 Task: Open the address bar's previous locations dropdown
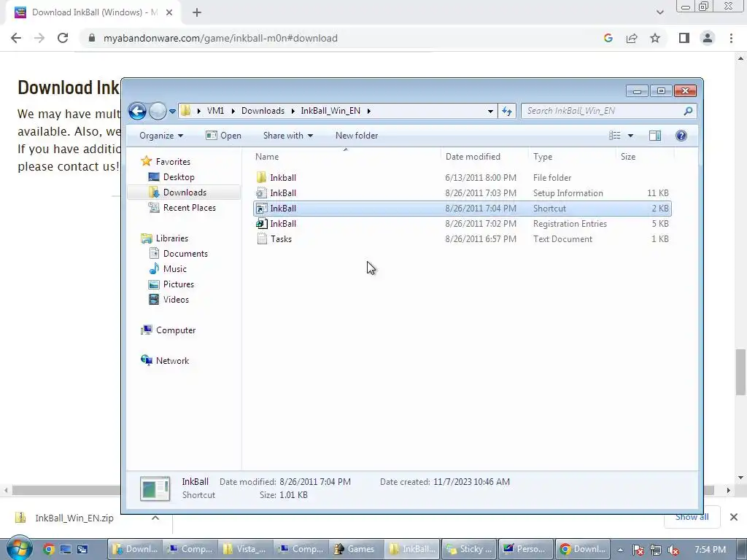point(490,111)
